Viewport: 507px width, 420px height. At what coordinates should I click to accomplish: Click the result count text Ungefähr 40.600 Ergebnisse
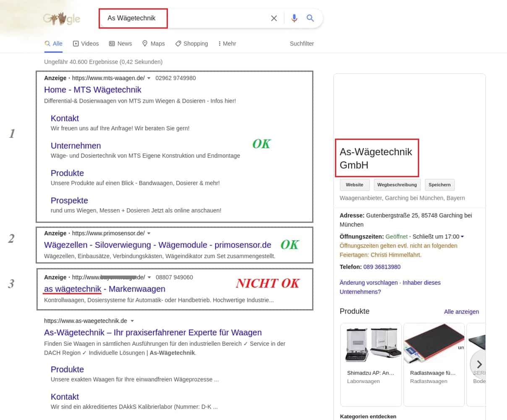point(103,62)
